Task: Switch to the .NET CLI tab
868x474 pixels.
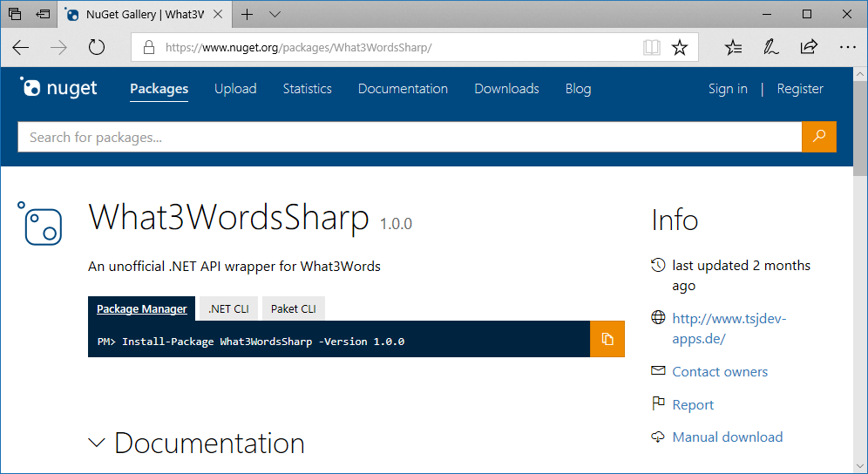Action: (x=228, y=308)
